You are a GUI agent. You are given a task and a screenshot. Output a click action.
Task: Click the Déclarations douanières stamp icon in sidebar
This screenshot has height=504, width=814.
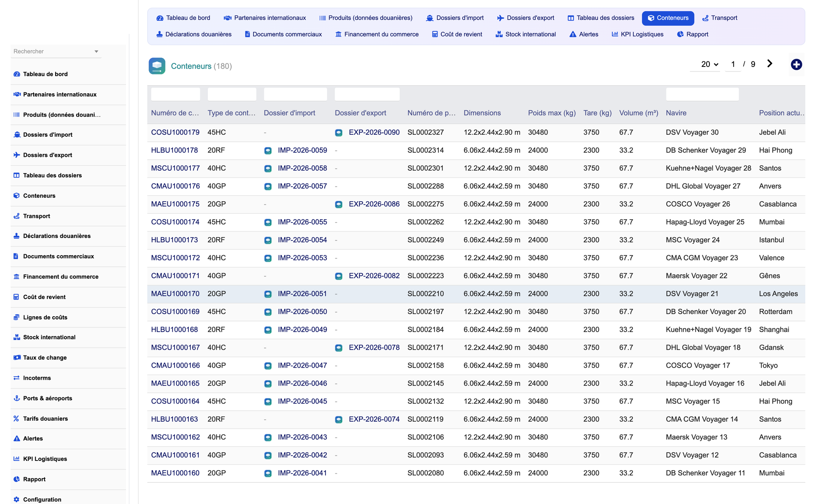point(17,236)
